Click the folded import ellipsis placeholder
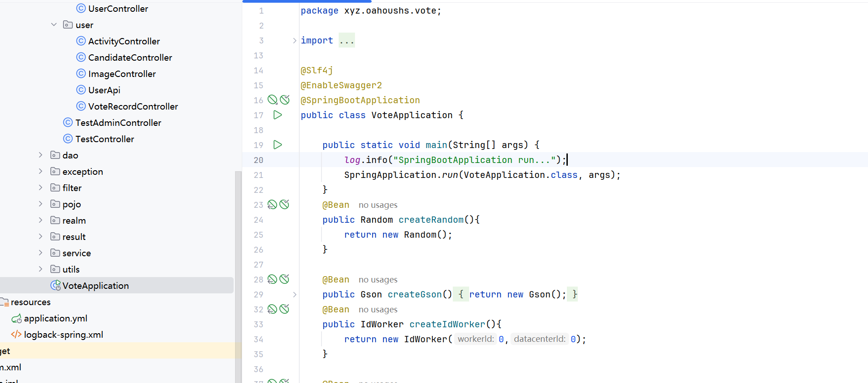This screenshot has height=383, width=868. click(347, 40)
